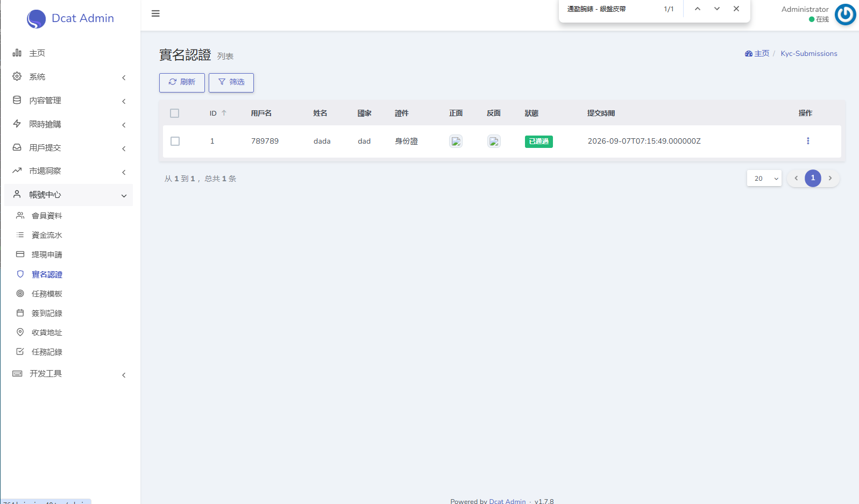Click the 主页 breadcrumb link

click(x=757, y=53)
